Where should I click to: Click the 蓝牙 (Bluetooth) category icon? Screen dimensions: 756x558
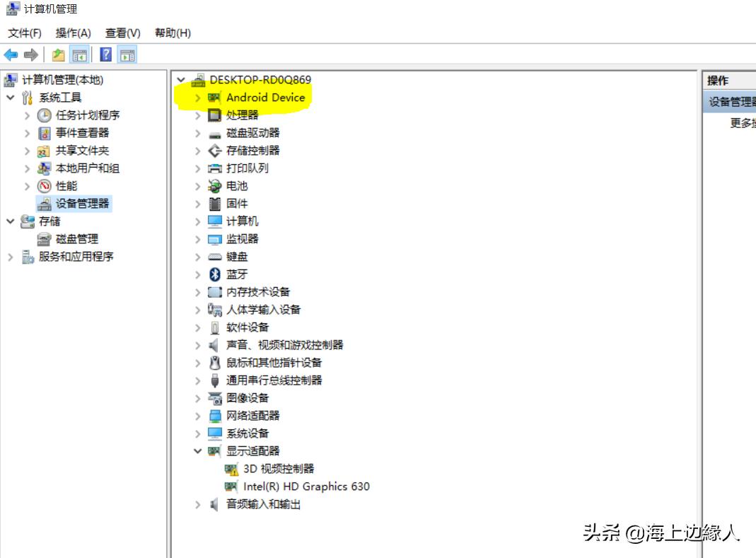tap(214, 274)
